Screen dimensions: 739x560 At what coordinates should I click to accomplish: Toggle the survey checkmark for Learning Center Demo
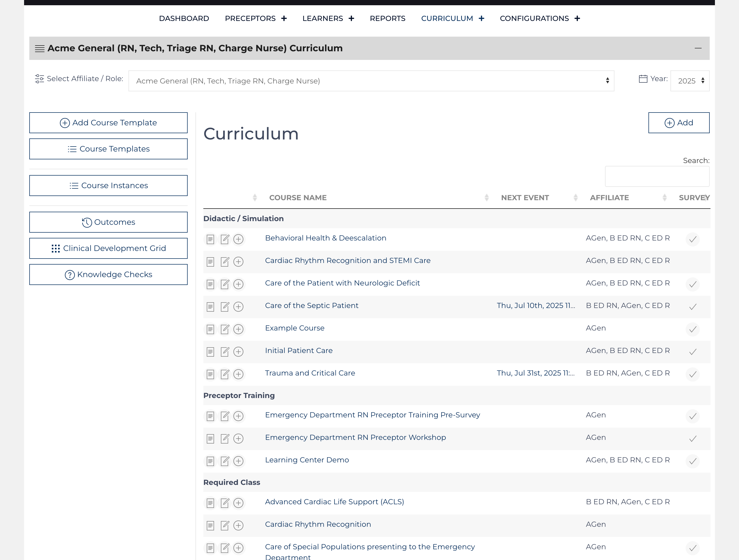pos(693,461)
